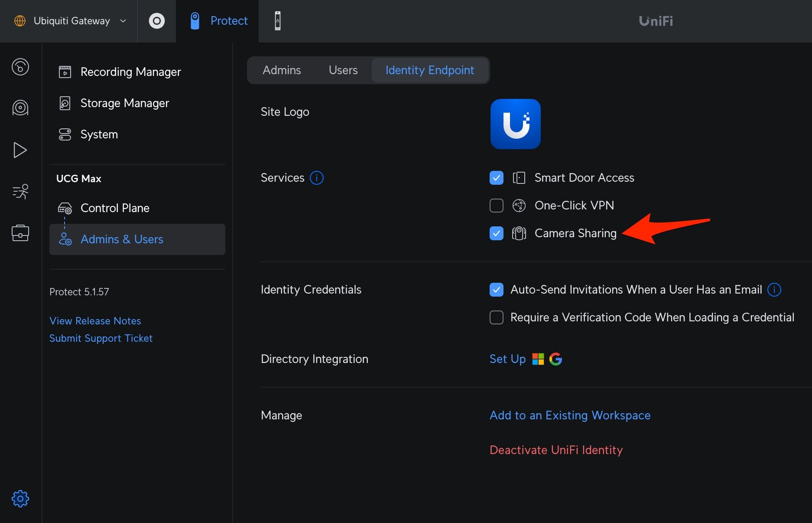Image resolution: width=812 pixels, height=523 pixels.
Task: Uncheck the Smart Door Access checkbox
Action: (x=497, y=178)
